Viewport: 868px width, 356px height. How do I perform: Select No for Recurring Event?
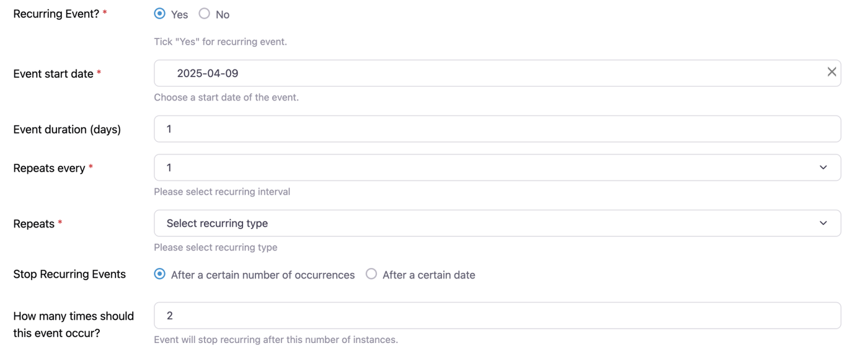(x=205, y=14)
